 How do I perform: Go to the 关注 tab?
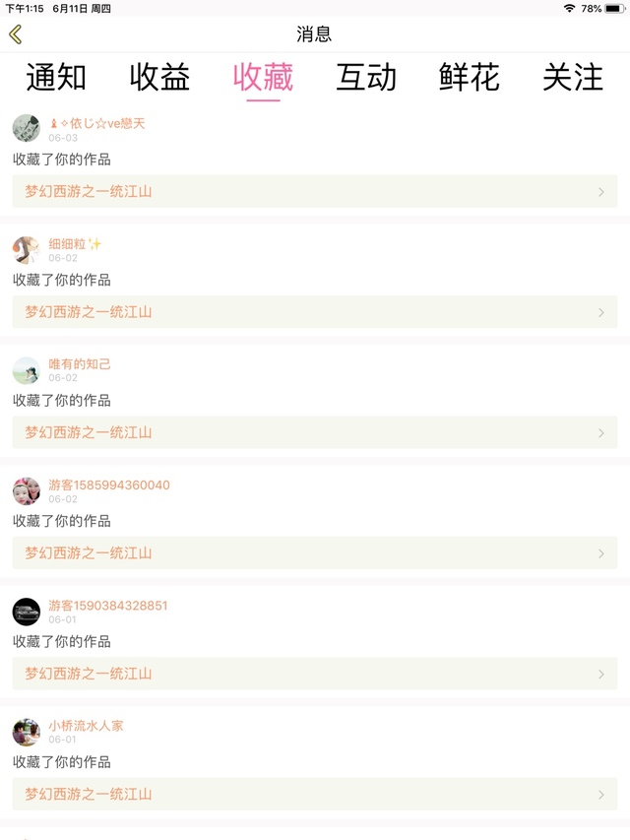[x=573, y=78]
